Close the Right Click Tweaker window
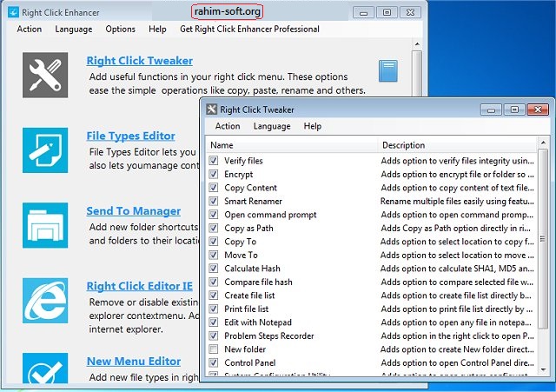556x392 pixels. [x=538, y=110]
